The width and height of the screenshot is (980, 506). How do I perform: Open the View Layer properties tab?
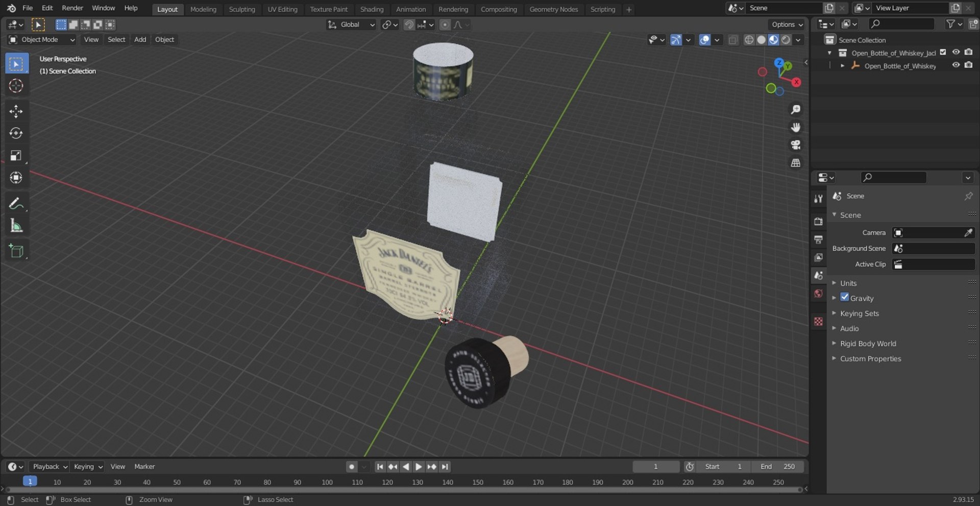click(819, 257)
